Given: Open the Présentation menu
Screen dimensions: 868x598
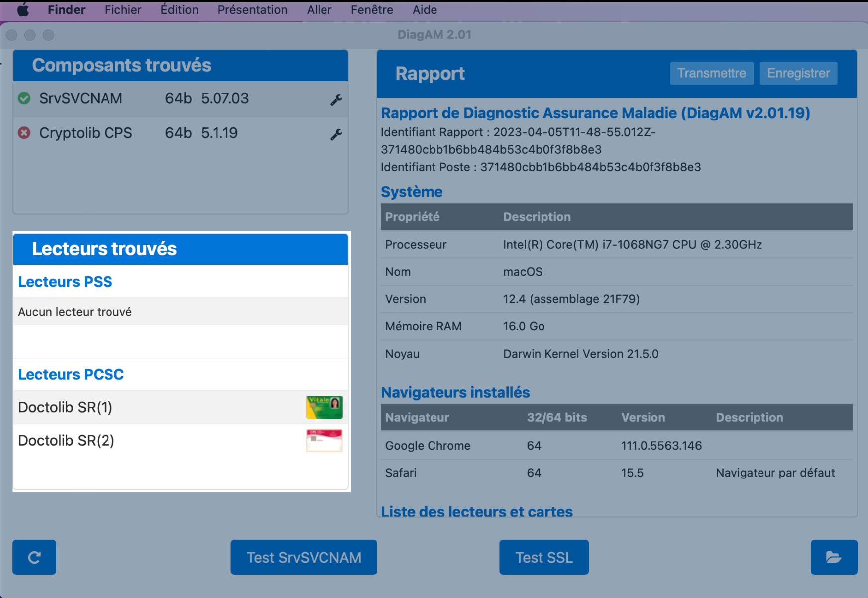Looking at the screenshot, I should coord(252,10).
